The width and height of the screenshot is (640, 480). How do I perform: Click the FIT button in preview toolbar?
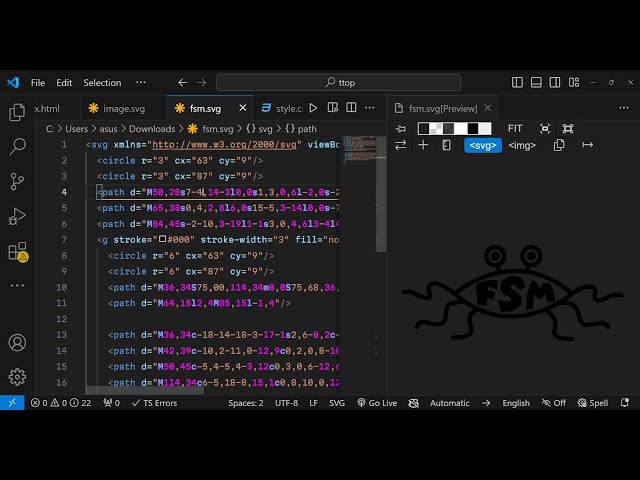point(515,129)
